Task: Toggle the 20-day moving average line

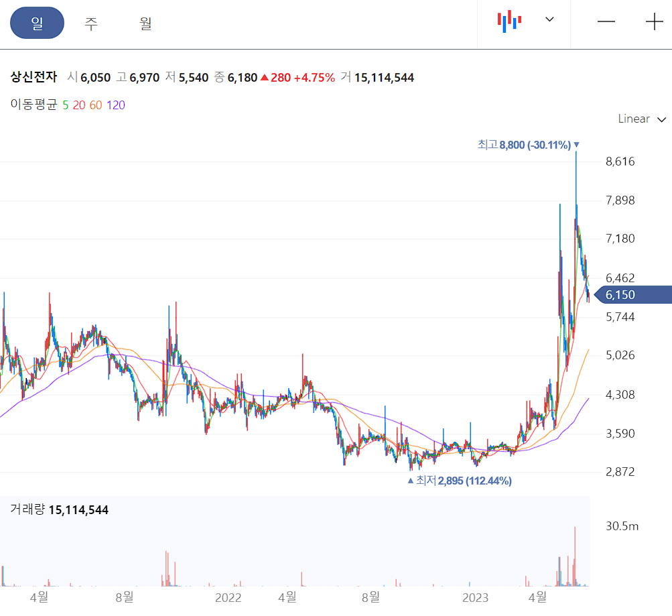Action: coord(78,106)
